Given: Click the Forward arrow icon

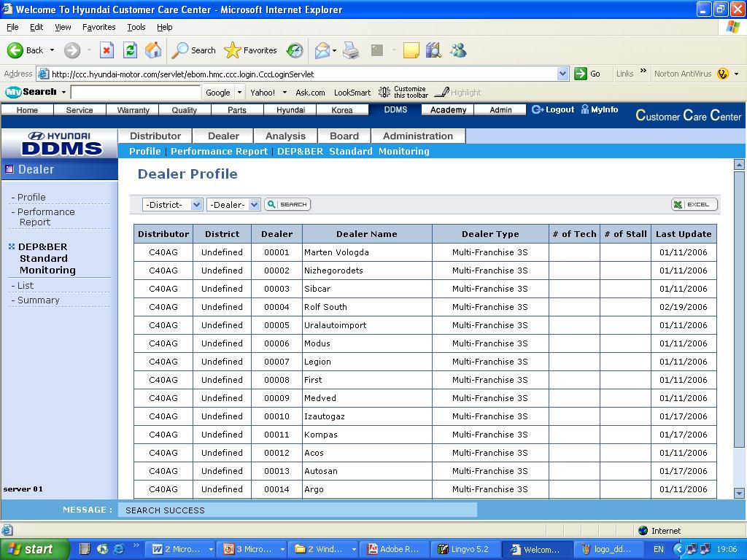Looking at the screenshot, I should tap(72, 50).
